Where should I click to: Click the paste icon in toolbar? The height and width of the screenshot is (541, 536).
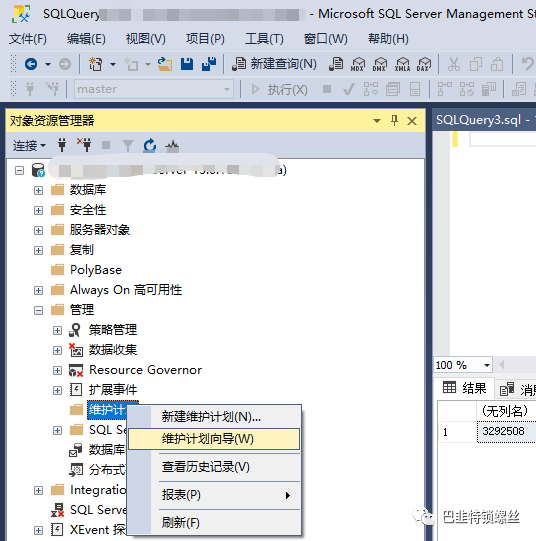coord(497,64)
